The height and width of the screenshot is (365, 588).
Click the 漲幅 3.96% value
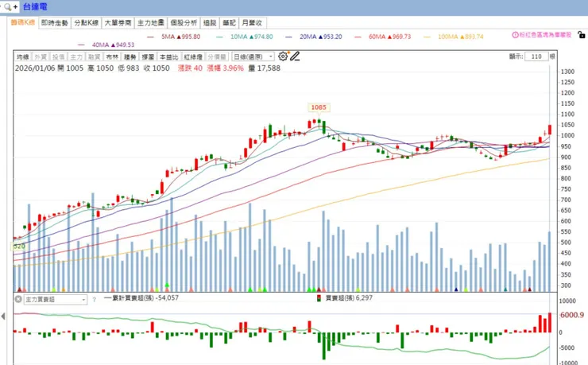click(x=225, y=68)
